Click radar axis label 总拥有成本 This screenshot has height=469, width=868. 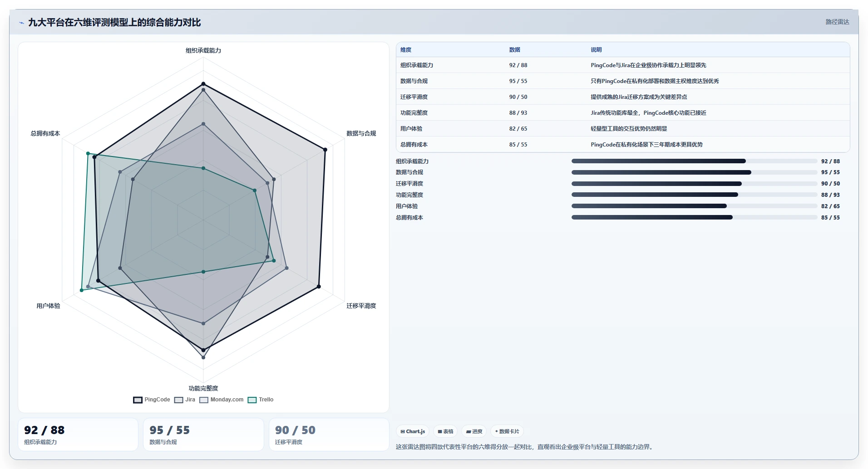pos(45,133)
